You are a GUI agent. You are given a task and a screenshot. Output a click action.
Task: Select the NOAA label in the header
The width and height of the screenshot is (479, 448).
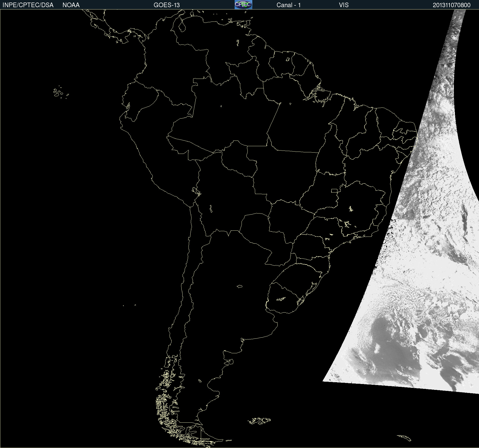[71, 5]
